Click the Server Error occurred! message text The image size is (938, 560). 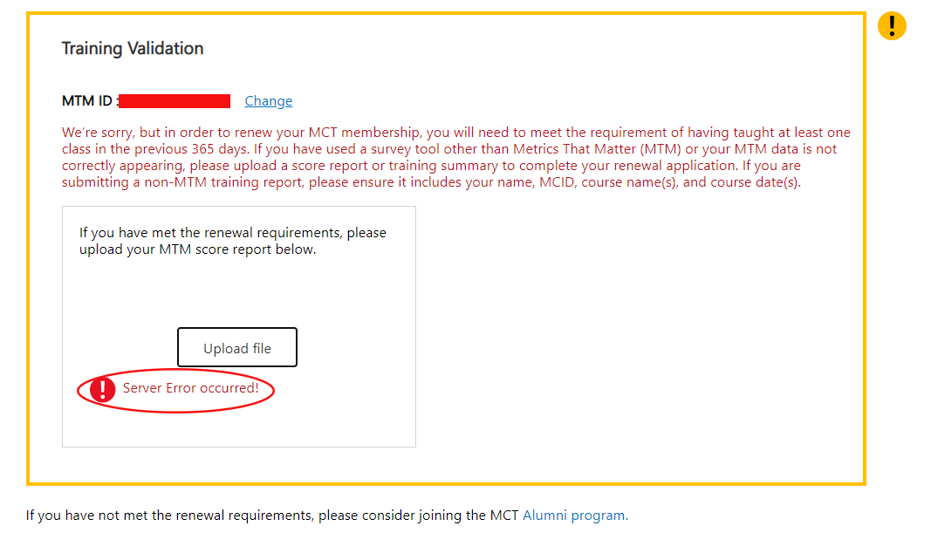[x=191, y=387]
